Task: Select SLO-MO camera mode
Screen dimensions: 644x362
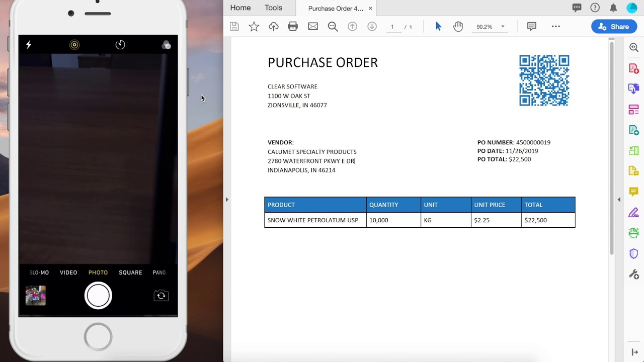Action: (39, 273)
